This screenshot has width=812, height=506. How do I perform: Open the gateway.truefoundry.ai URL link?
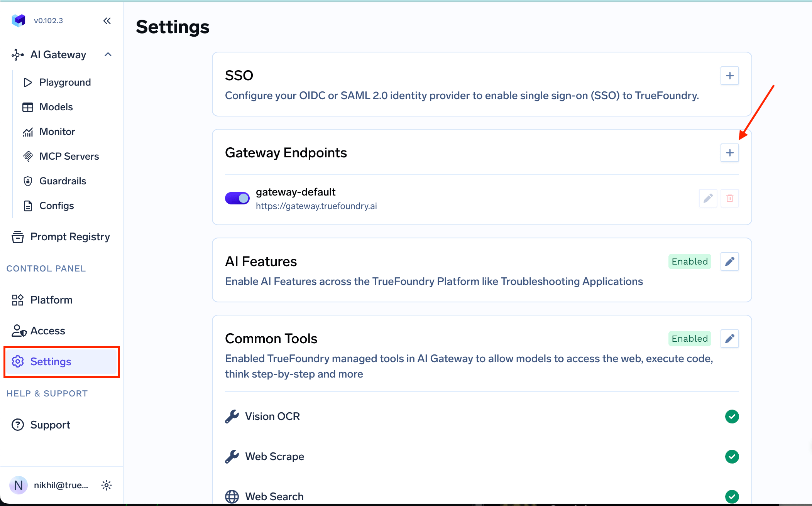(316, 206)
